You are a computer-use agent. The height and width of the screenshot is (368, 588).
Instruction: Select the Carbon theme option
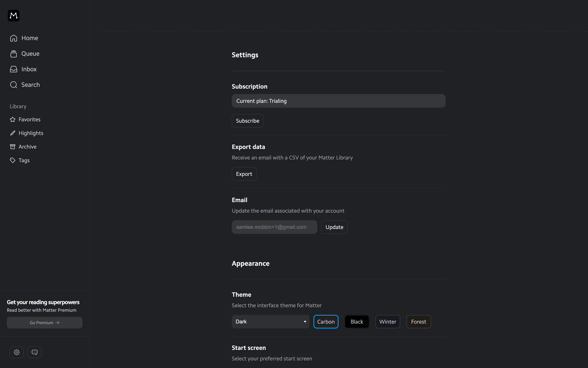click(326, 322)
